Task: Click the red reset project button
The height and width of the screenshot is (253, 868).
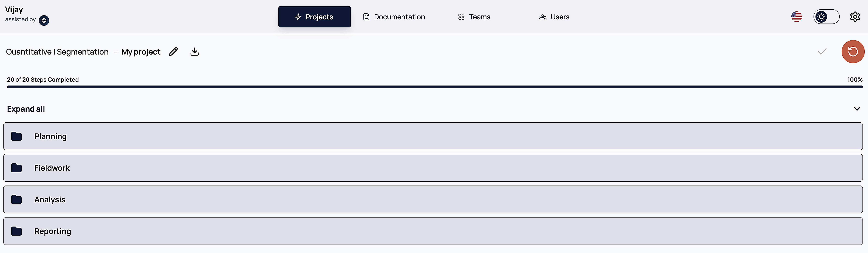Action: [853, 52]
